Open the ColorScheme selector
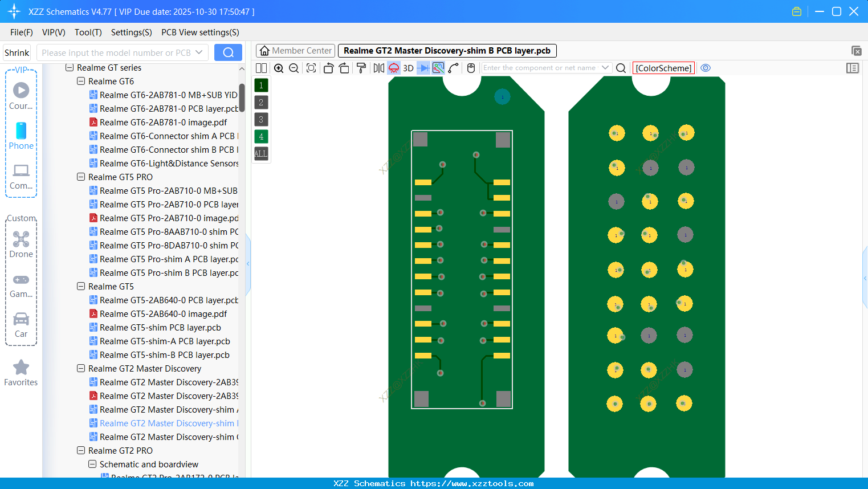The width and height of the screenshot is (868, 489). pos(663,68)
